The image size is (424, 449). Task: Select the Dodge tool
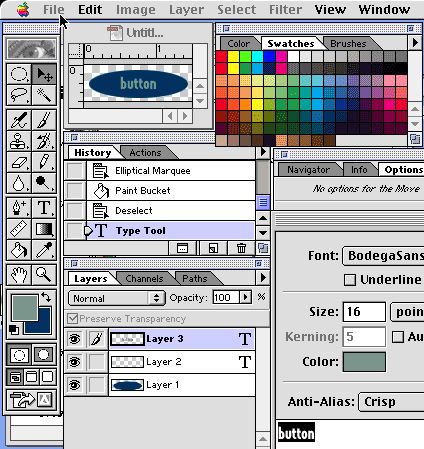pyautogui.click(x=44, y=183)
